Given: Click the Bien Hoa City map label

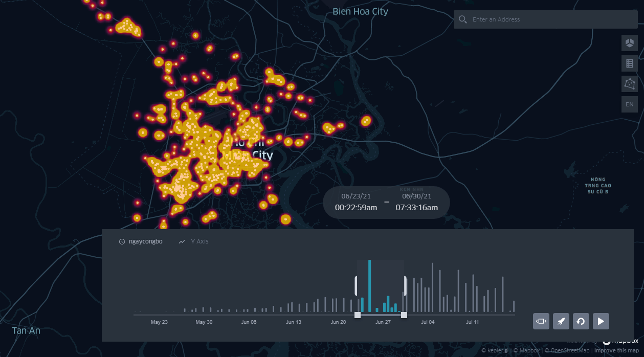Looking at the screenshot, I should tap(360, 11).
